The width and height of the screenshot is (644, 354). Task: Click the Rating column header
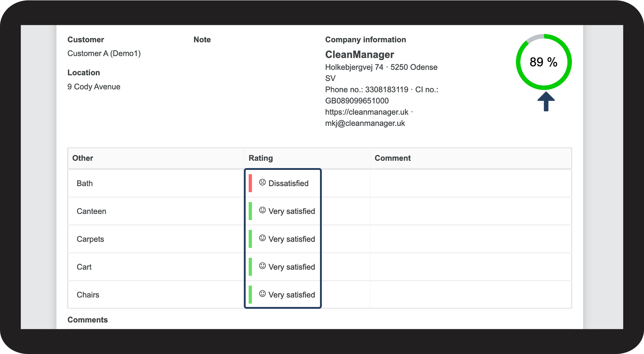[x=261, y=158]
